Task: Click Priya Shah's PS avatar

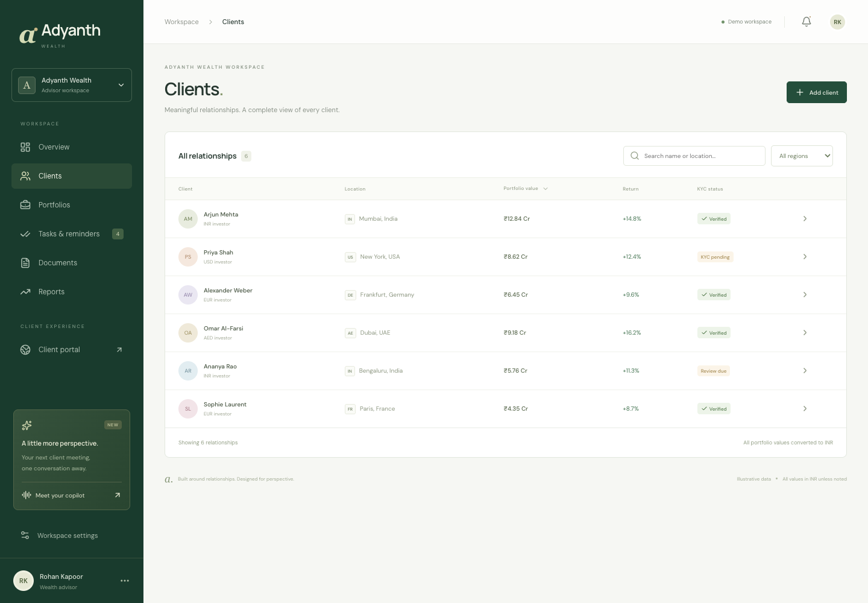Action: [188, 257]
